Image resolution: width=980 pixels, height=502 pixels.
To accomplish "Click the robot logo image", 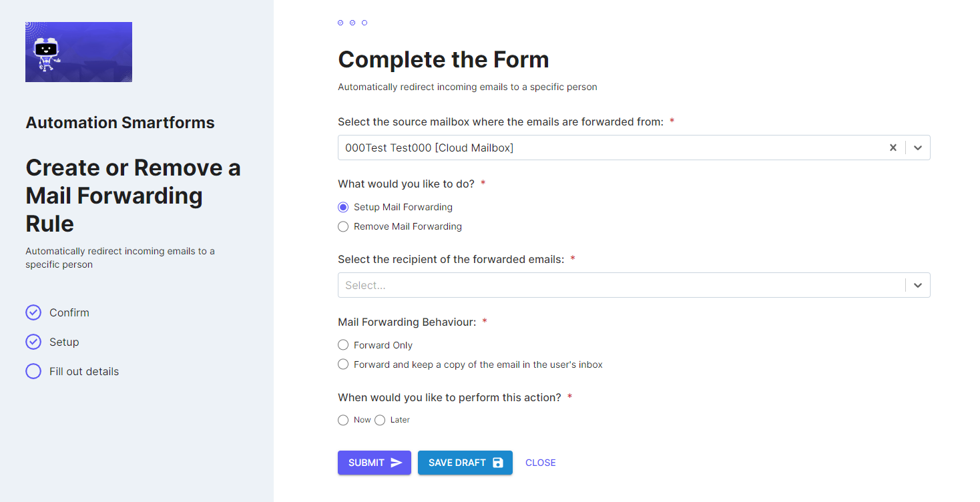I will tap(79, 52).
